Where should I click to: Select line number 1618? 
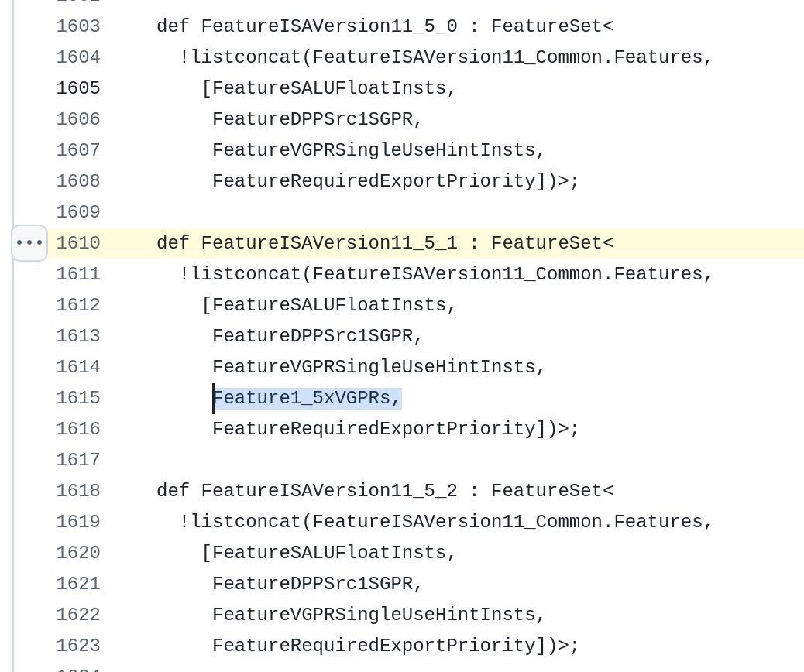click(78, 491)
